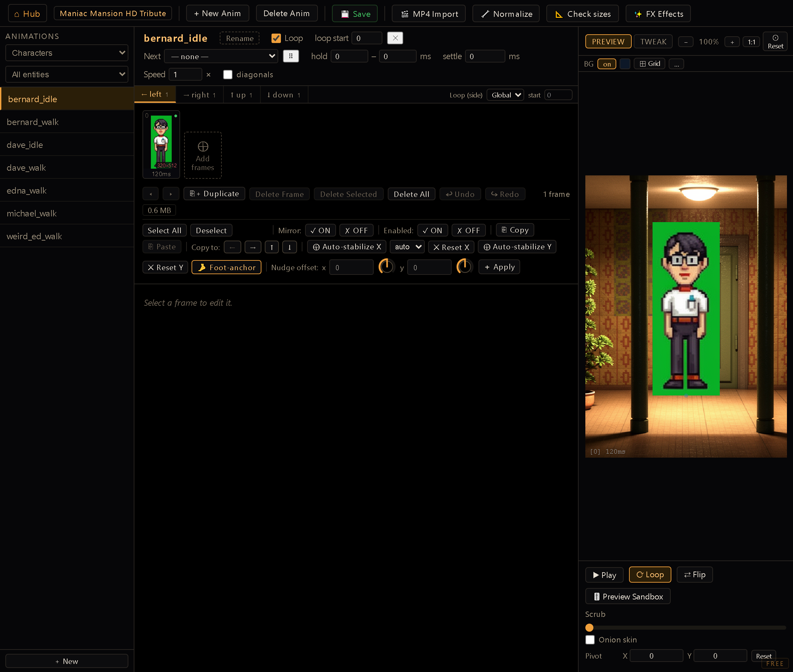Copy the selected frames

(x=515, y=230)
